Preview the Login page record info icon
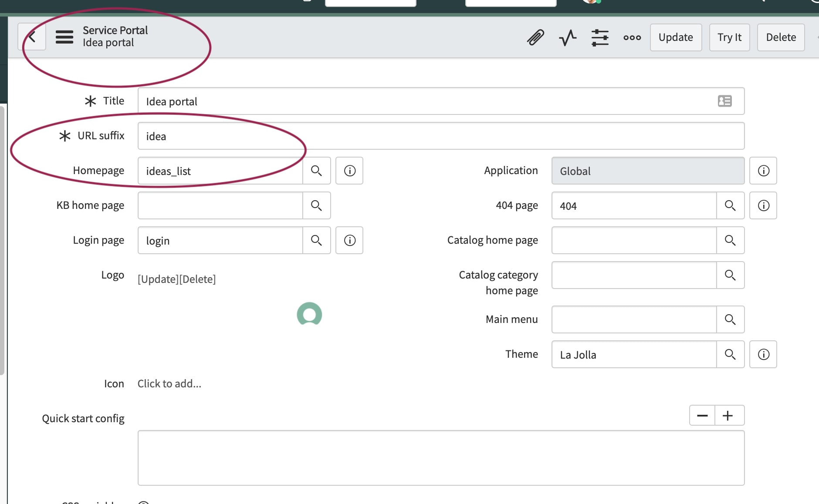 tap(349, 240)
